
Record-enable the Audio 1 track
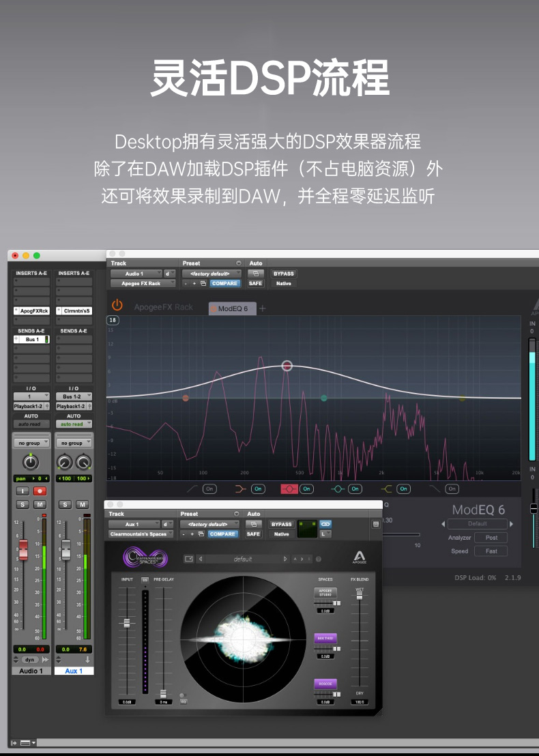click(40, 491)
